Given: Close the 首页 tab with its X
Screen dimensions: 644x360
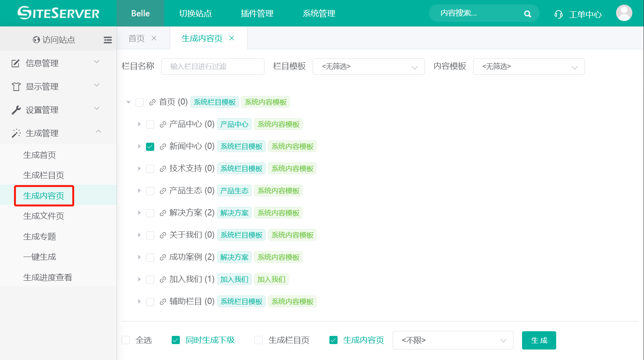Looking at the screenshot, I should point(154,38).
